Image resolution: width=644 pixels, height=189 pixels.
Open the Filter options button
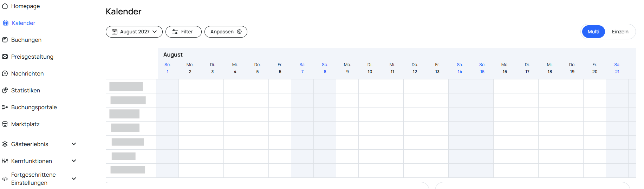(183, 32)
